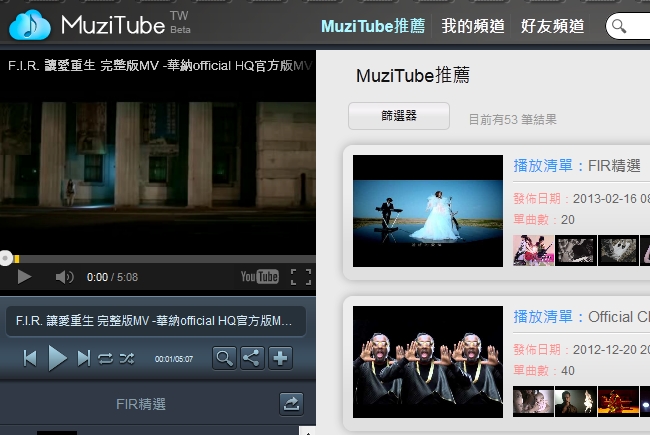
Task: Select first small thumbnail under Official playlist
Action: click(533, 401)
